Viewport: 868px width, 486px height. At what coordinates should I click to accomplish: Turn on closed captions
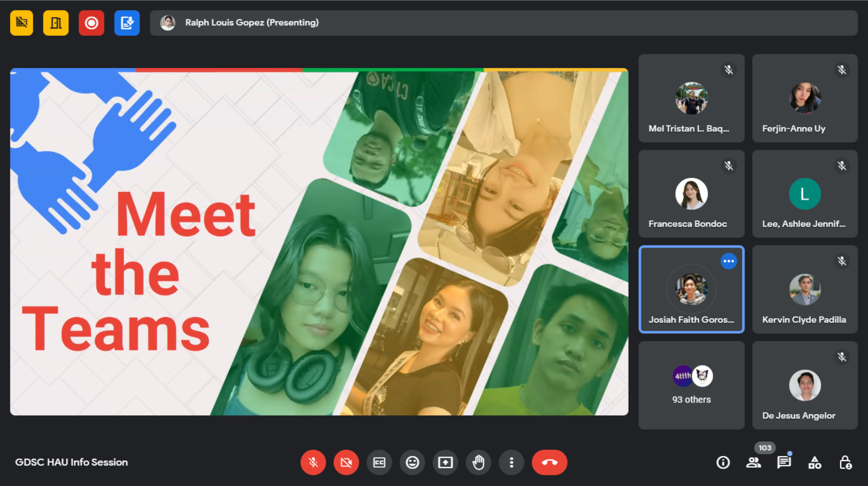pyautogui.click(x=379, y=462)
